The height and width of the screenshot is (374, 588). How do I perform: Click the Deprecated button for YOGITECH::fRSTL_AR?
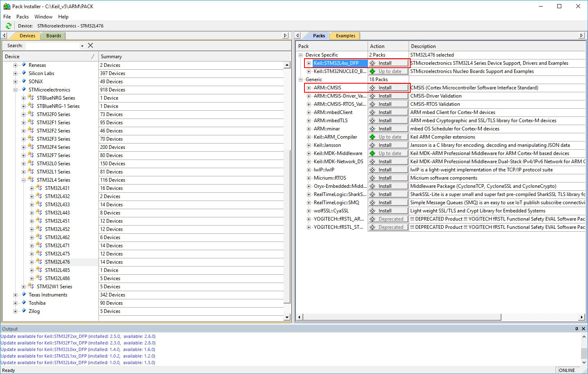click(x=388, y=219)
